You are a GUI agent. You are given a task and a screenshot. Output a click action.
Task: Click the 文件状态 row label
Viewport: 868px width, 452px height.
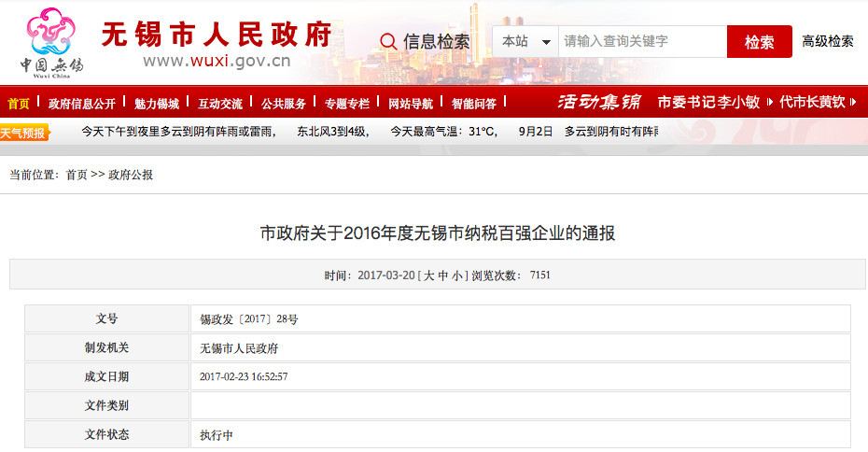click(106, 434)
